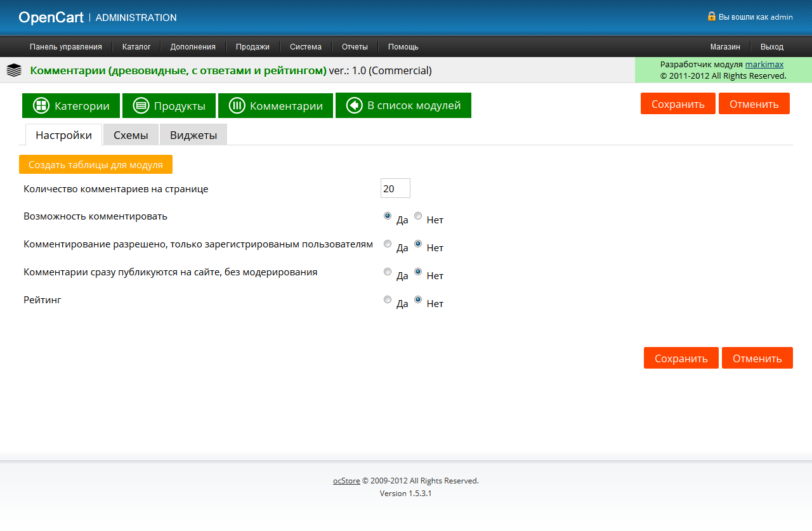Image resolution: width=812 pixels, height=531 pixels.
Task: Open the Каталог menu
Action: tap(136, 46)
